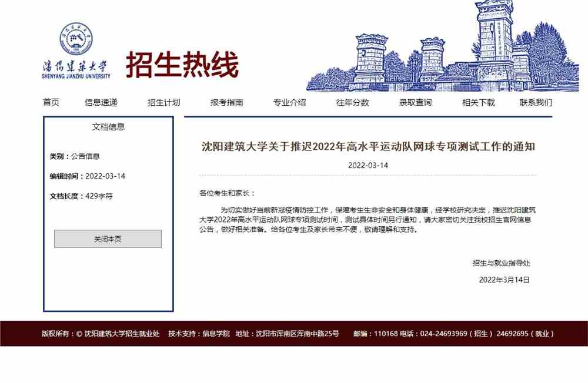This screenshot has width=588, height=383.
Task: Open 联系我们 in the navigation
Action: (x=536, y=102)
